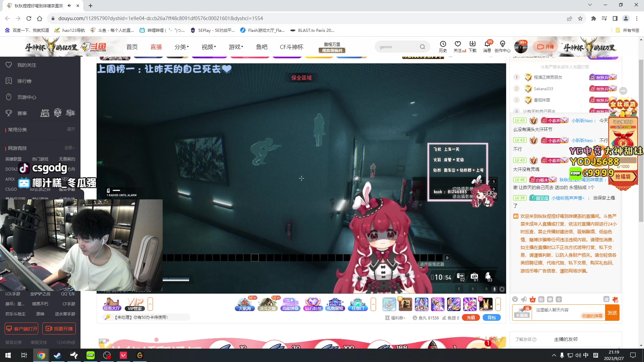Open 赛事 in sidebar
This screenshot has height=362, width=644.
click(22, 113)
